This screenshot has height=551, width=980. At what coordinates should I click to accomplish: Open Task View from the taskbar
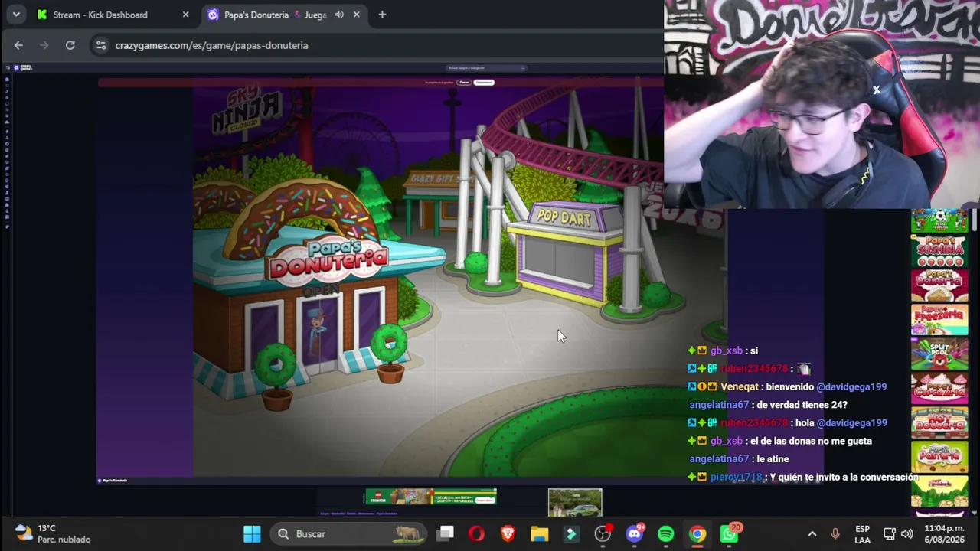pyautogui.click(x=446, y=533)
